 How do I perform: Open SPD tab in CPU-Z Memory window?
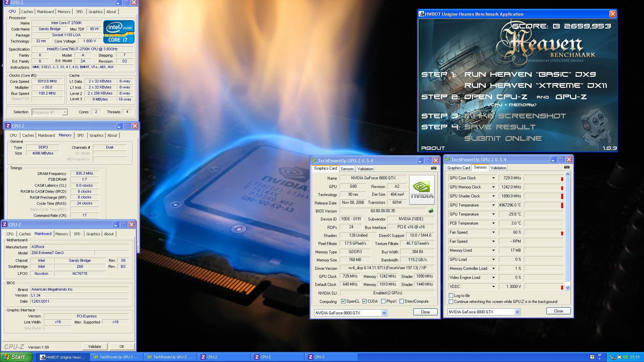(80, 135)
